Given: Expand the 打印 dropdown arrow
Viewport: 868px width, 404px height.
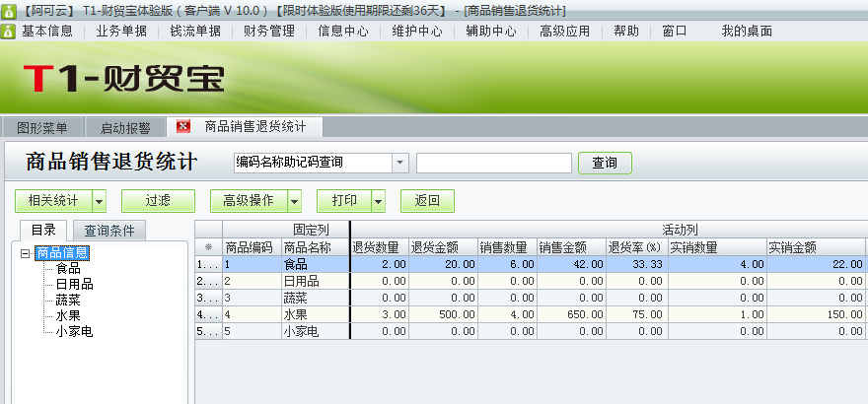Looking at the screenshot, I should click(x=379, y=201).
